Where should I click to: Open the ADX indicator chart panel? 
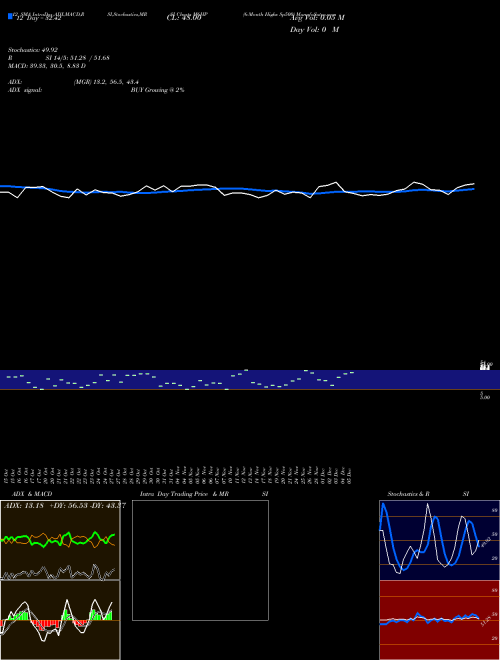(x=60, y=540)
